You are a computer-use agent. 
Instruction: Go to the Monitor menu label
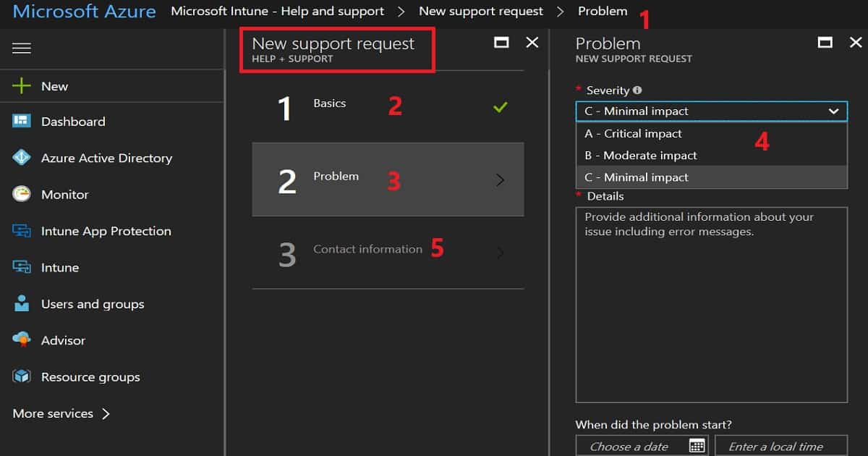[x=64, y=195]
